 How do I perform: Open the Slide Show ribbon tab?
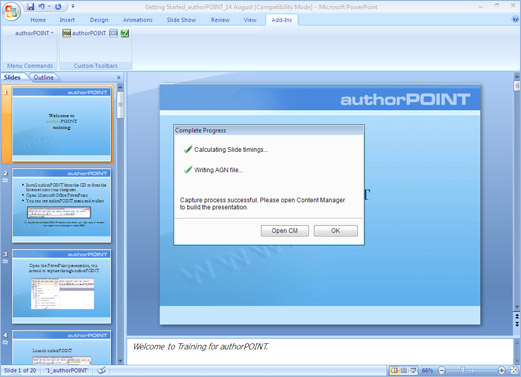(x=181, y=20)
